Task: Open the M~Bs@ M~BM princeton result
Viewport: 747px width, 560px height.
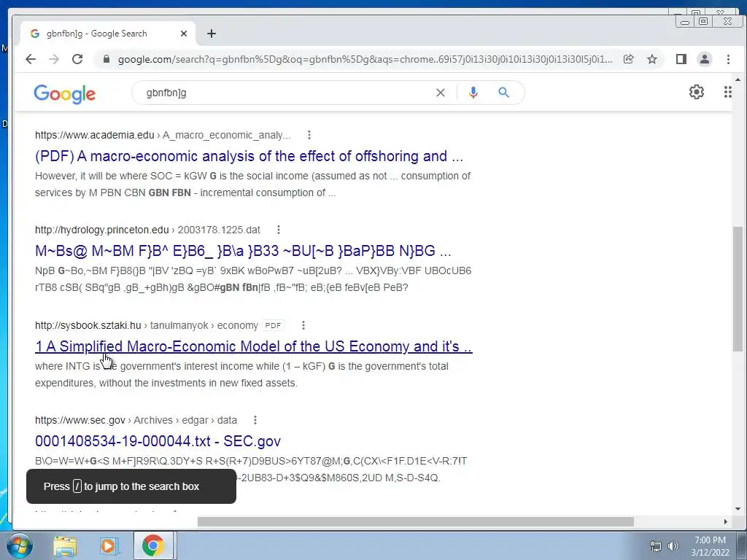Action: click(243, 251)
